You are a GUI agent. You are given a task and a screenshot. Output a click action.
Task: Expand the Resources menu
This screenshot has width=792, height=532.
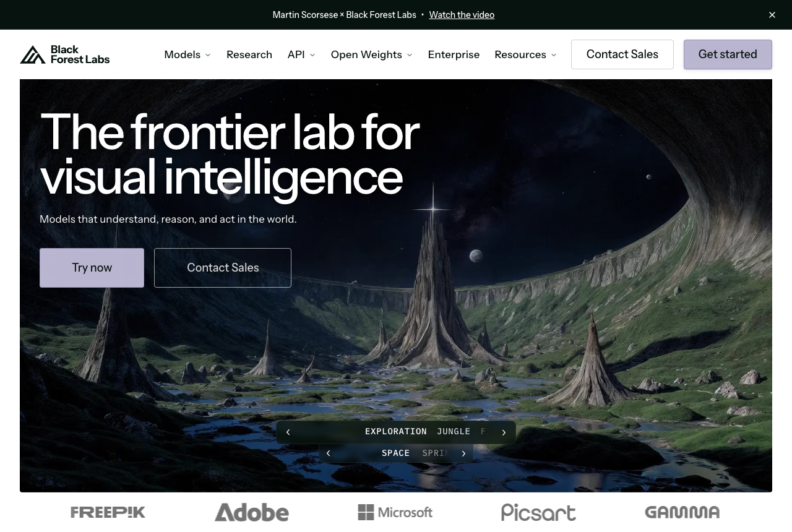[x=526, y=54]
